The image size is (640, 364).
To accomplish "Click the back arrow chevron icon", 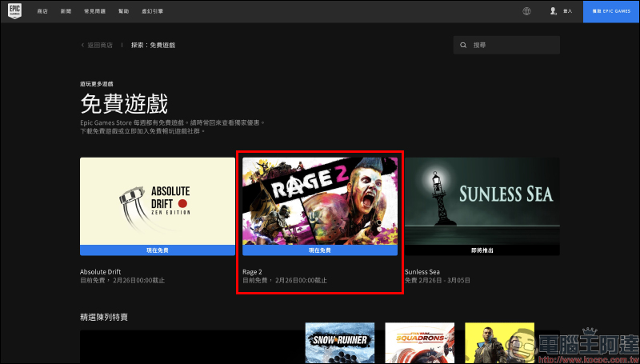I will [82, 46].
